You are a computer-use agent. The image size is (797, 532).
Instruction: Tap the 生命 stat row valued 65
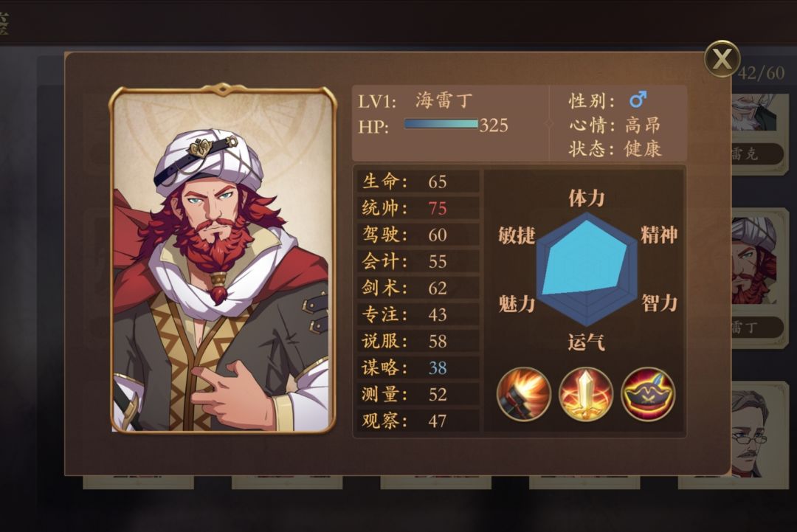click(418, 182)
